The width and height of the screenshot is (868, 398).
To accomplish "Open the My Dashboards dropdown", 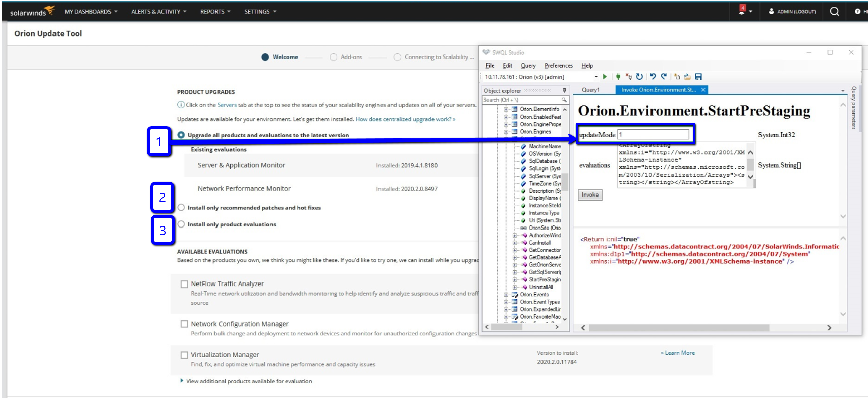I will 91,12.
